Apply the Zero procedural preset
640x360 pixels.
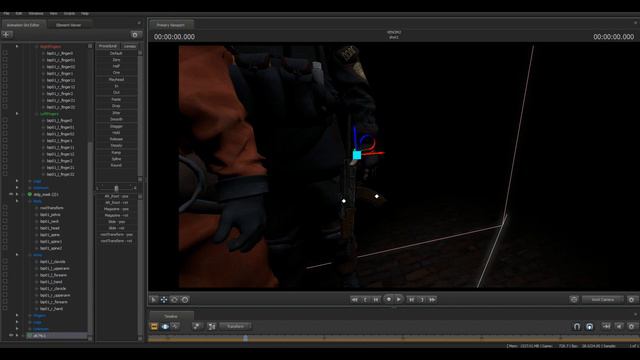coord(116,60)
